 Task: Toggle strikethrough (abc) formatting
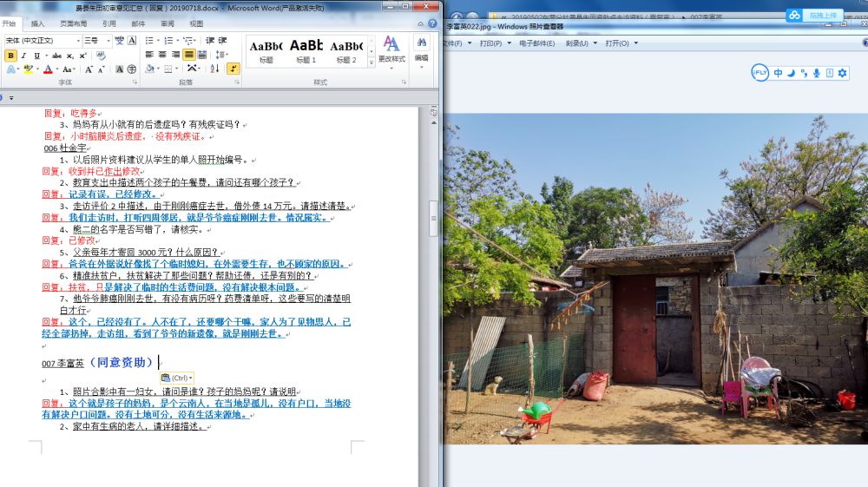[56, 56]
